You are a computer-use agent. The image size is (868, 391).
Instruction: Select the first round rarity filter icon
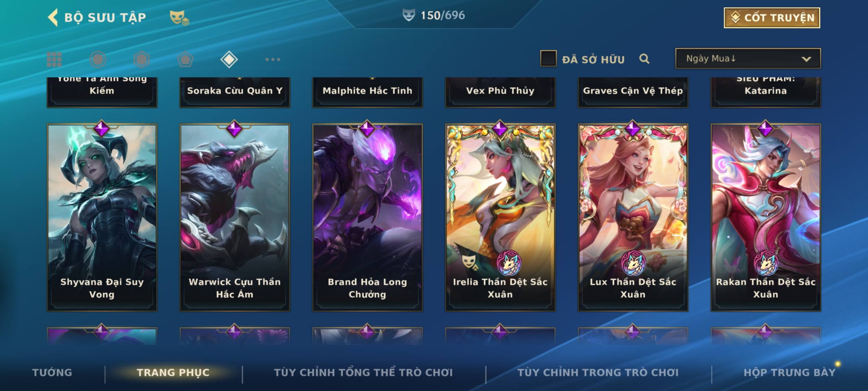(98, 59)
